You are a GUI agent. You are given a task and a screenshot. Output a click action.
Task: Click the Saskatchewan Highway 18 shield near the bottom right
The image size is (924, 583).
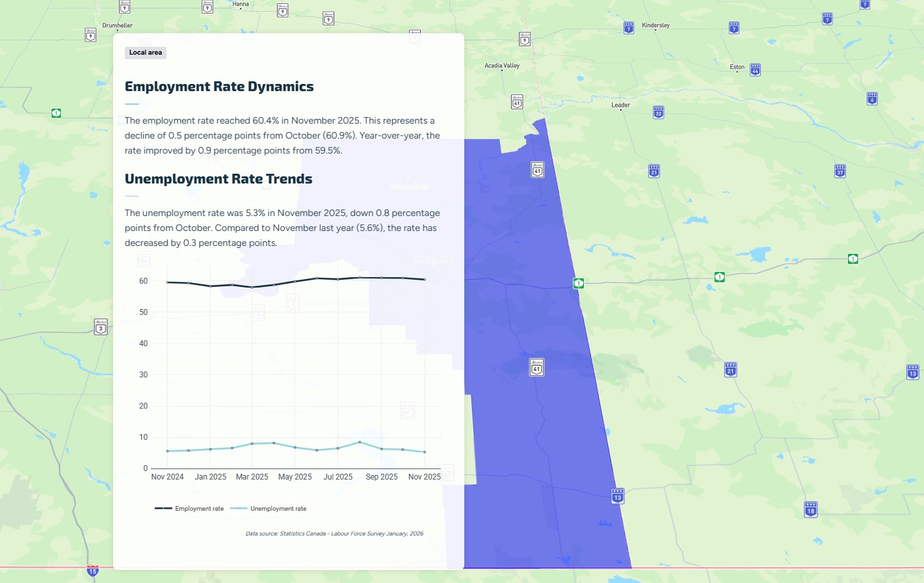810,510
